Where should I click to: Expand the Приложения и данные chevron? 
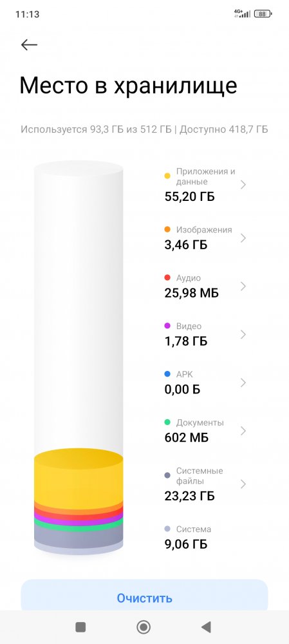click(243, 184)
